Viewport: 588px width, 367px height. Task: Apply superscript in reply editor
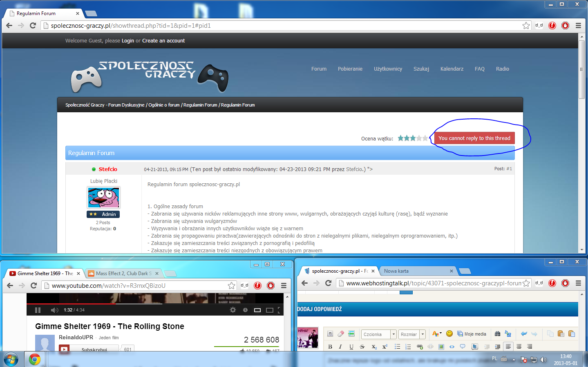coord(385,347)
